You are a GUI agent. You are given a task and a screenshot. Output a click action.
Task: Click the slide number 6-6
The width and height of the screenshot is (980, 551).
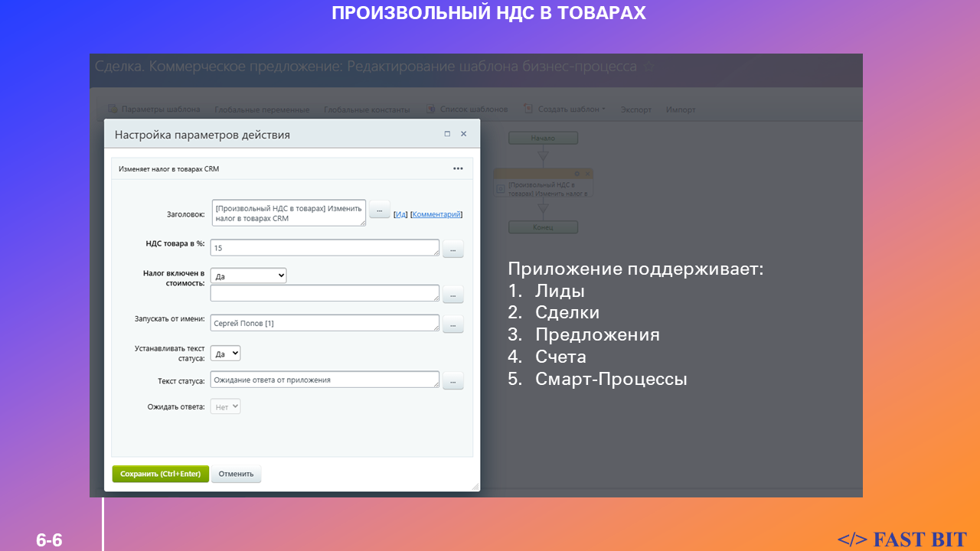[49, 541]
